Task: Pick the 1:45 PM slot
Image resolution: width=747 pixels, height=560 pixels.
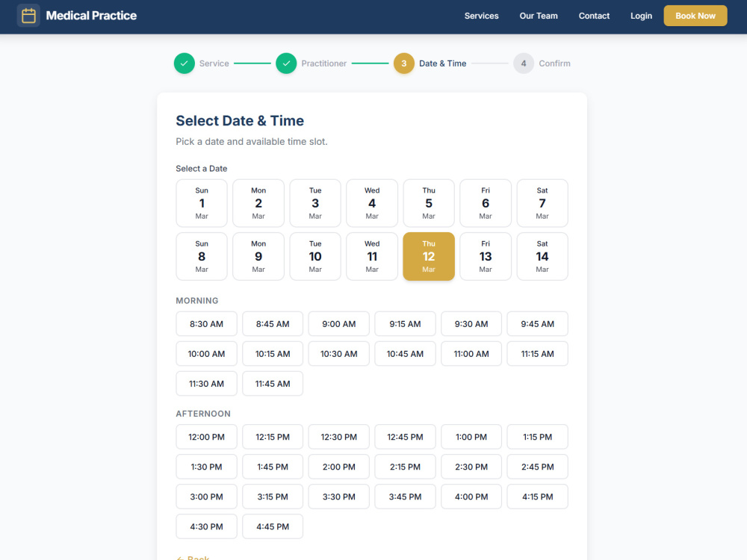Action: coord(273,467)
